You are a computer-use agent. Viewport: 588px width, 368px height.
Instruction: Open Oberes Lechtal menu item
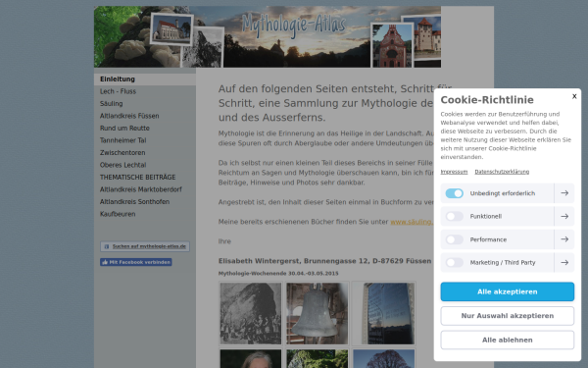click(123, 165)
